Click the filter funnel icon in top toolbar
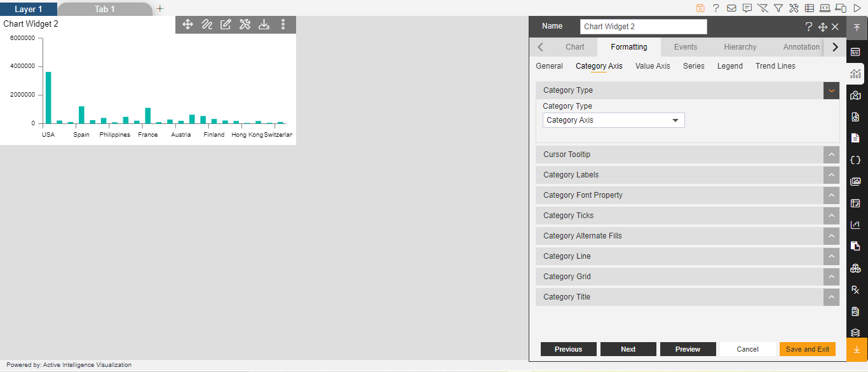This screenshot has height=372, width=868. [778, 8]
